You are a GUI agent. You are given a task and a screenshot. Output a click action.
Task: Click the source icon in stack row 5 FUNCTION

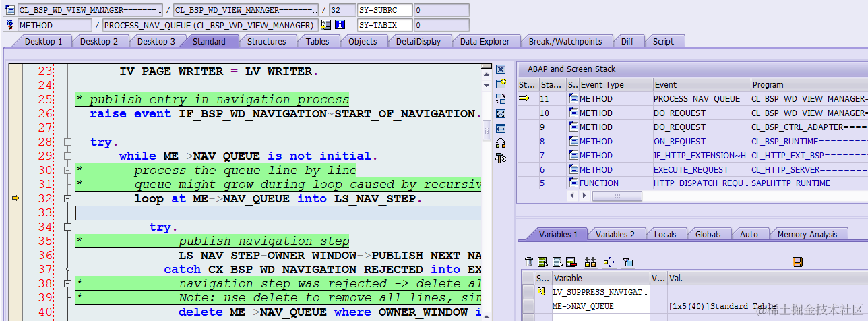(x=573, y=183)
